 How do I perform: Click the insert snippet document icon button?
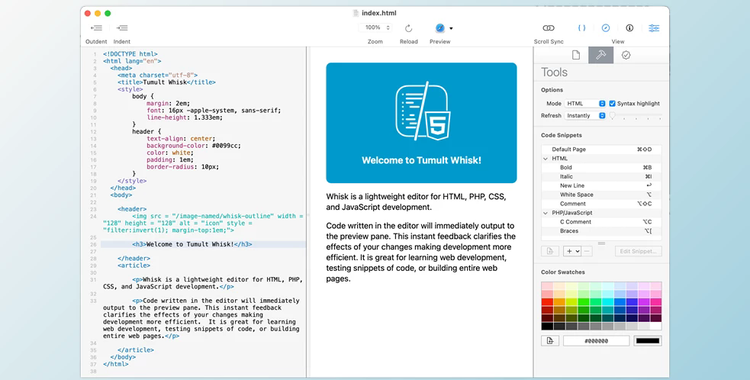pos(550,251)
